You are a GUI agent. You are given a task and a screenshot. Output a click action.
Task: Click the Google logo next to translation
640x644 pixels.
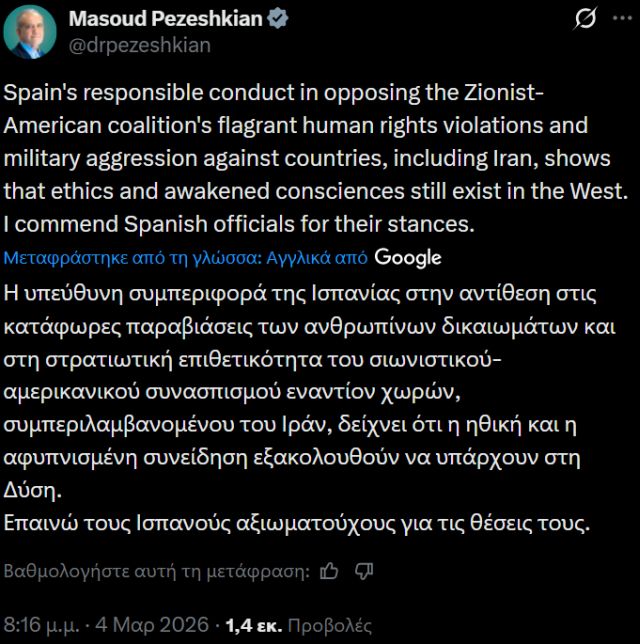(408, 257)
